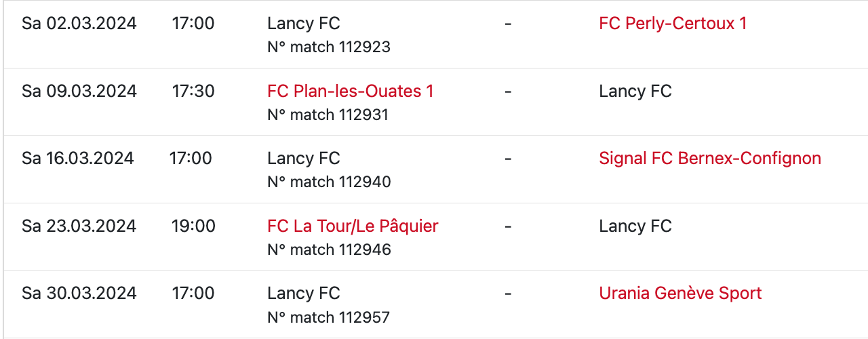Screen dimensions: 868x339
Task: Select the Urania Genève Sport link
Action: point(680,294)
